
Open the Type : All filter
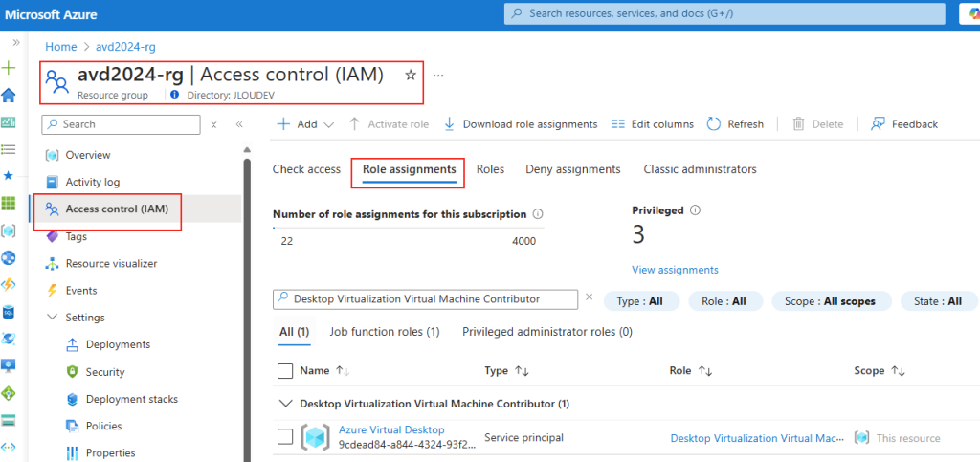641,301
